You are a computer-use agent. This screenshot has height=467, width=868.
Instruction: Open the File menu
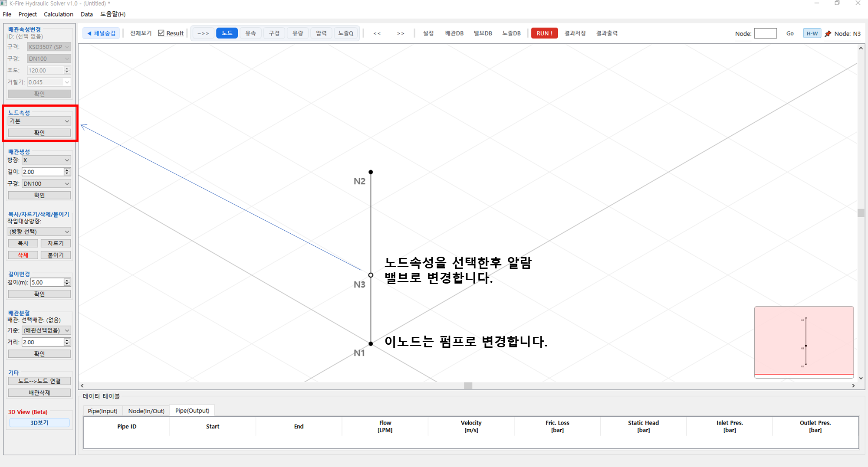pyautogui.click(x=7, y=14)
